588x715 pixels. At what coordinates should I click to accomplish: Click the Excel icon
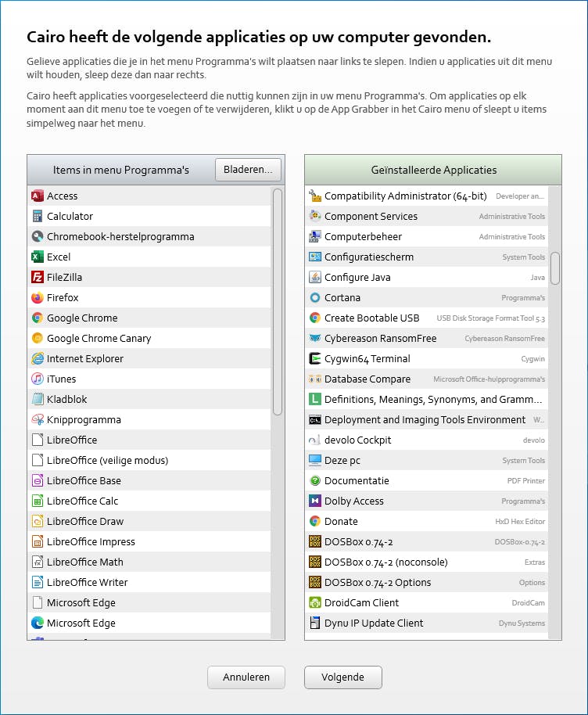point(38,257)
